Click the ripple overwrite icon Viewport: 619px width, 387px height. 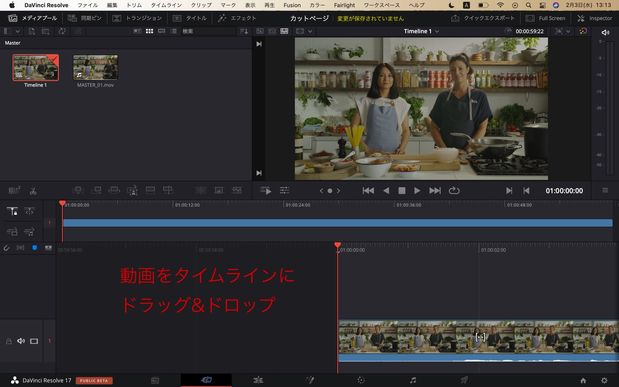pyautogui.click(x=114, y=190)
